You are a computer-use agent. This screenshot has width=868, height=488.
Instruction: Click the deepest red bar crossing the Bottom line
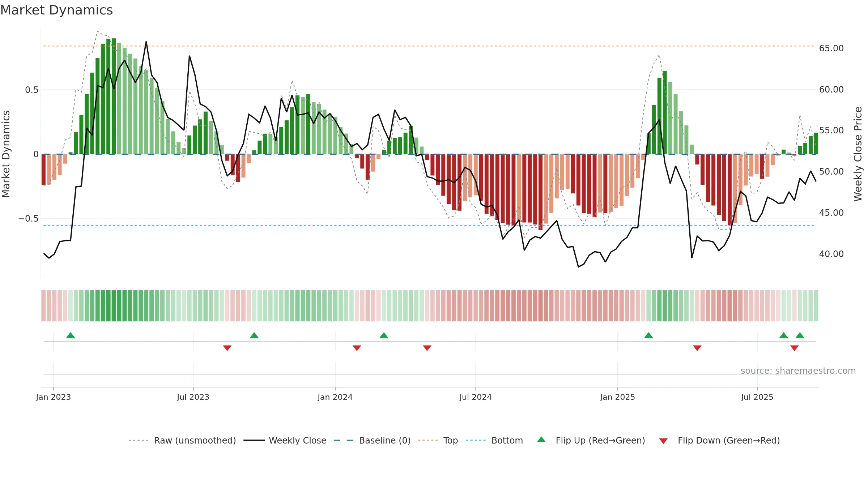coord(540,192)
